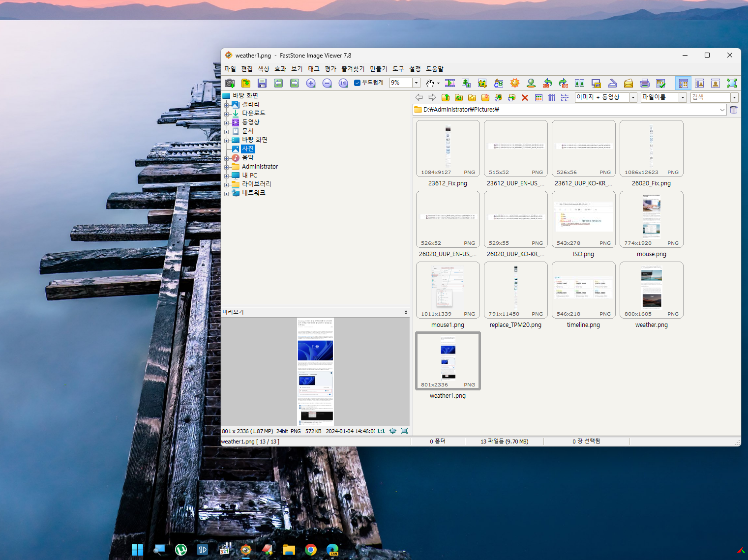Click the red X delete icon
Image resolution: width=748 pixels, height=560 pixels.
[525, 97]
